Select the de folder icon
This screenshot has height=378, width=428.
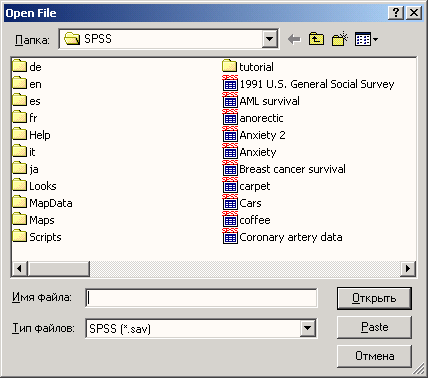pos(20,66)
